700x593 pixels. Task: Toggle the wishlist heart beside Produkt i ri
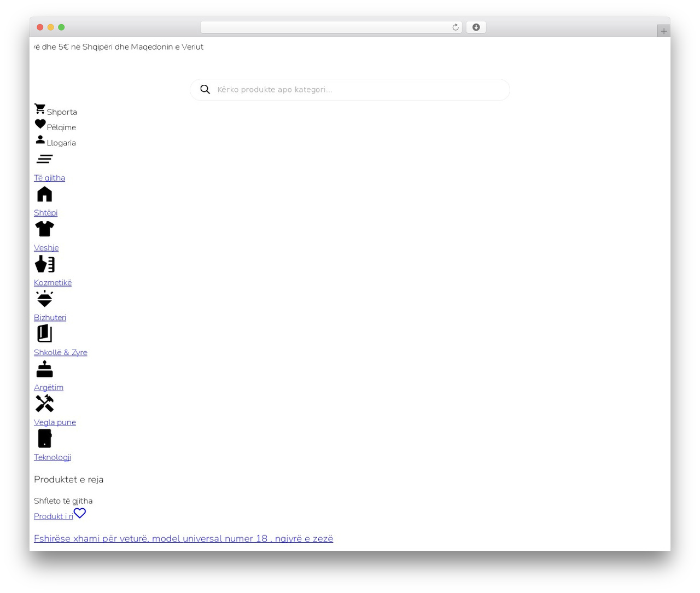[x=80, y=513]
